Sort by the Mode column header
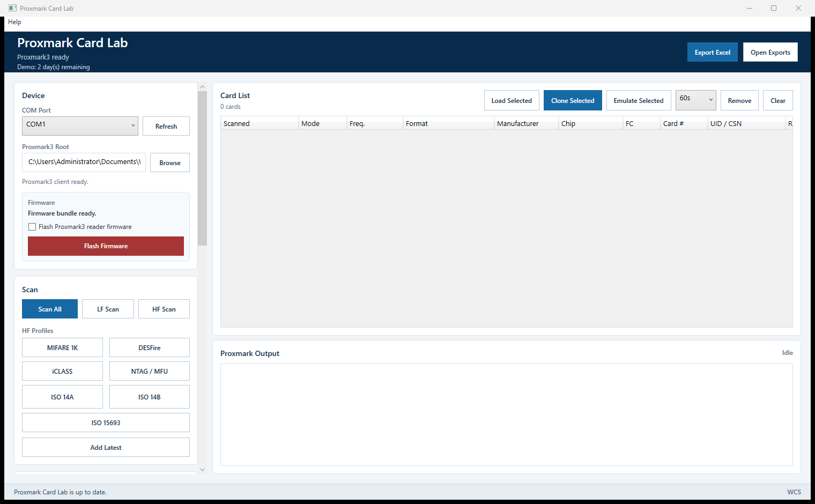 322,123
